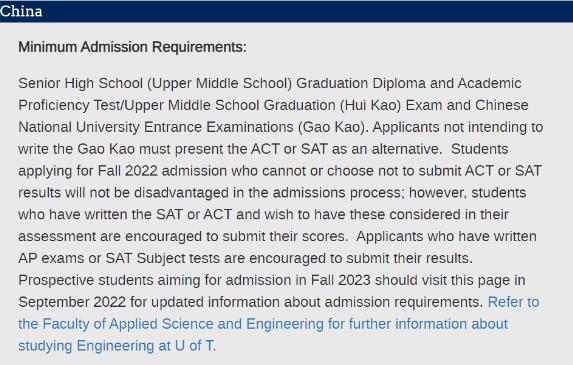Open the Faculty of Applied Science and Engineering link
Viewport: 573px width, 365px height.
(x=263, y=324)
